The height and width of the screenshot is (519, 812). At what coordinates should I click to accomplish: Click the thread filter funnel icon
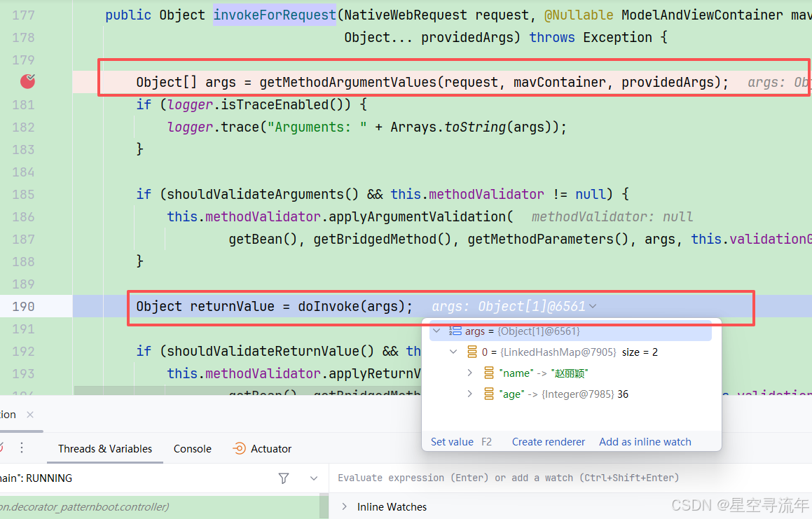(x=284, y=478)
